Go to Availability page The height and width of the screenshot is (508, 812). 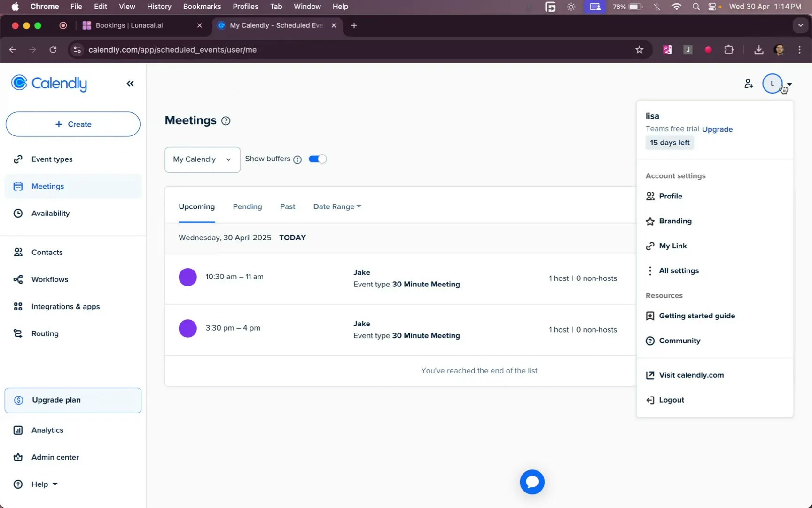coord(73,214)
